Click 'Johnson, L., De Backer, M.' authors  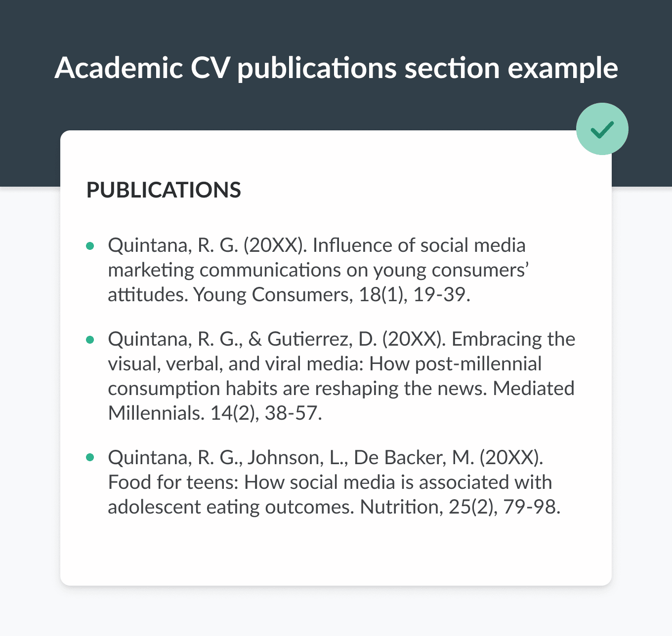click(361, 458)
